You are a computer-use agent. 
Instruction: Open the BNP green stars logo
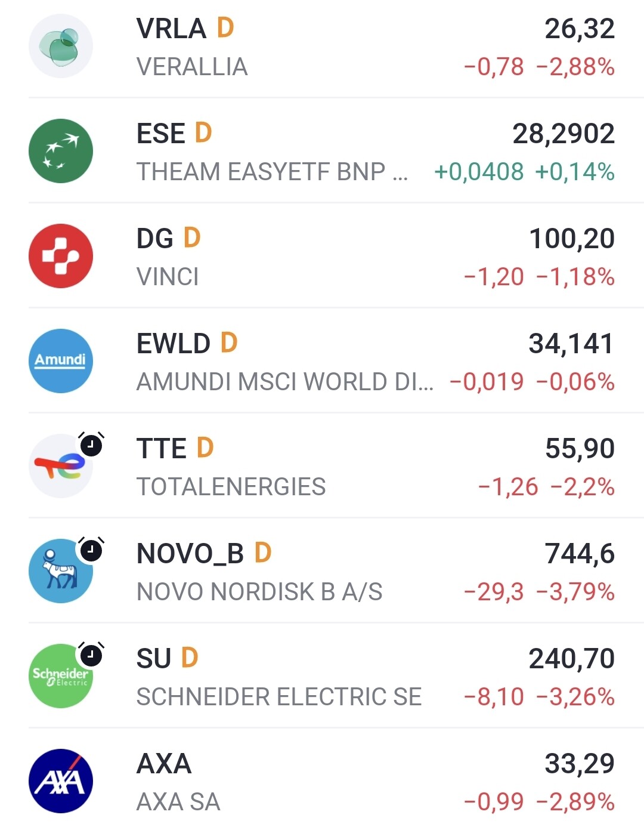coord(61,151)
